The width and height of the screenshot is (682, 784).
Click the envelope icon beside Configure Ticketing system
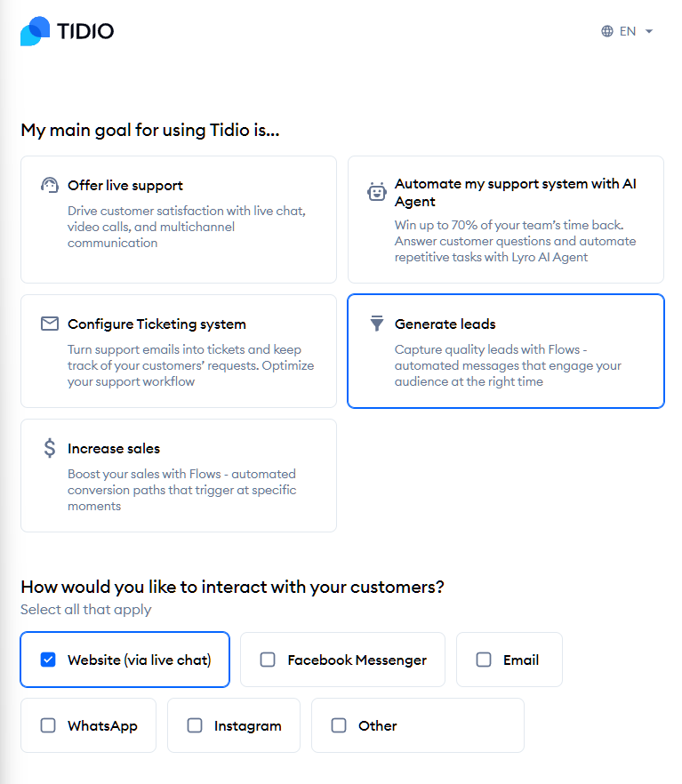[x=49, y=324]
